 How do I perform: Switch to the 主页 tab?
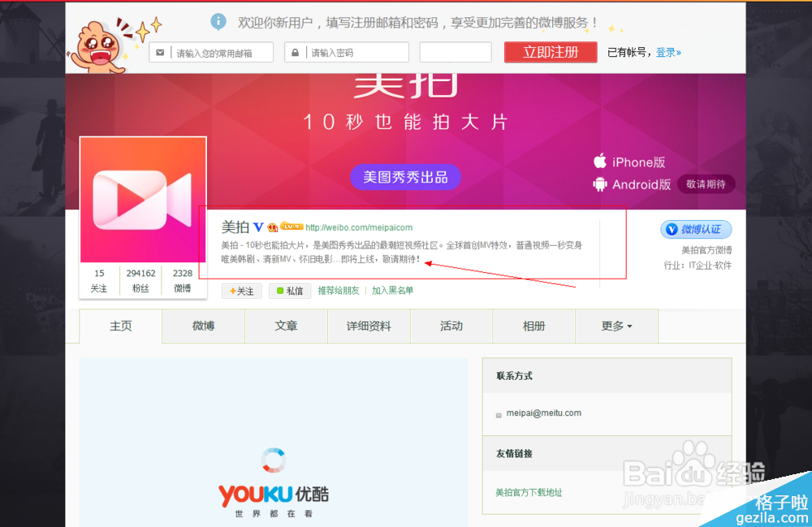[121, 326]
